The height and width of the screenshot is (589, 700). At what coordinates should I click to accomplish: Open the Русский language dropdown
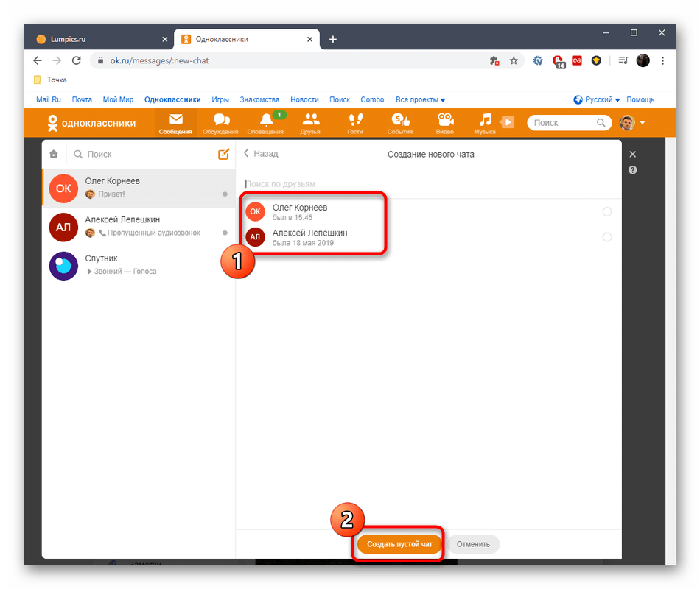pos(597,100)
